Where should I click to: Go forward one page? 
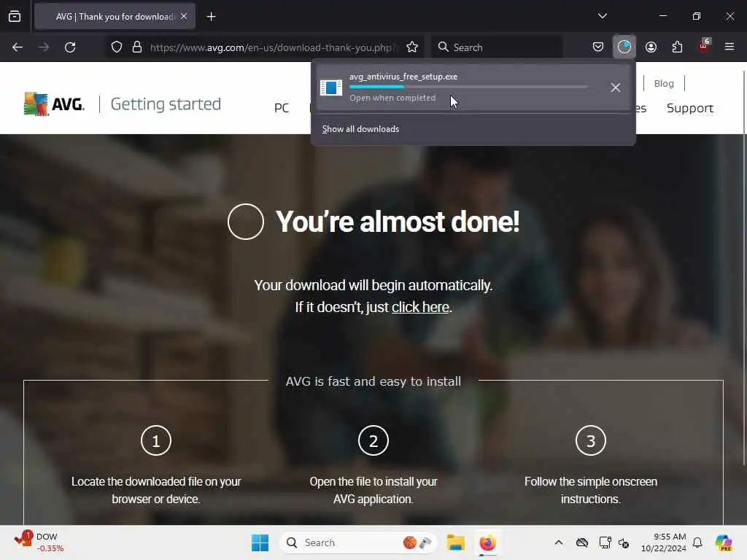[44, 47]
